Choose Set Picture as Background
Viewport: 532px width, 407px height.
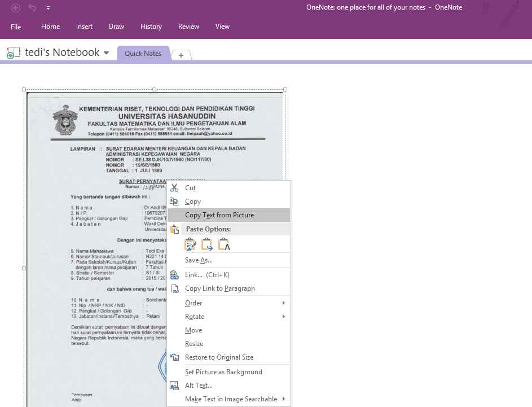(223, 372)
